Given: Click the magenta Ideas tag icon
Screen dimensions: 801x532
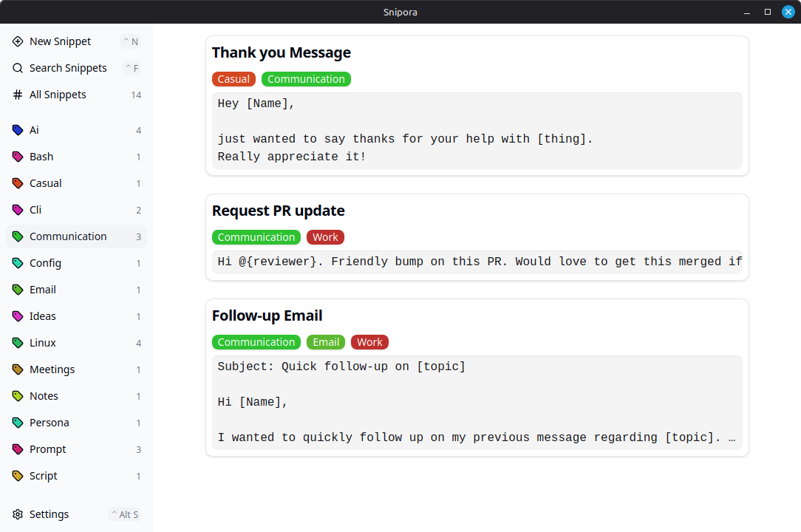Looking at the screenshot, I should [x=18, y=316].
